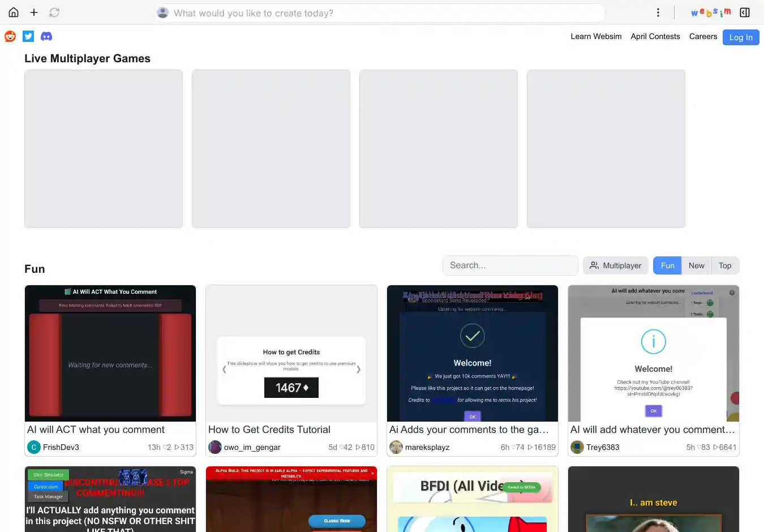Click the websim logo
The width and height of the screenshot is (764, 532).
pyautogui.click(x=711, y=12)
